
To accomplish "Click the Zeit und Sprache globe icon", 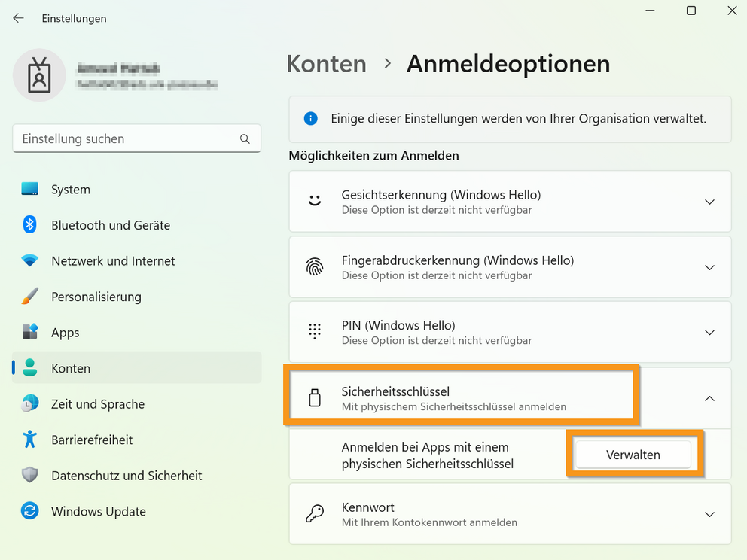I will click(x=30, y=404).
